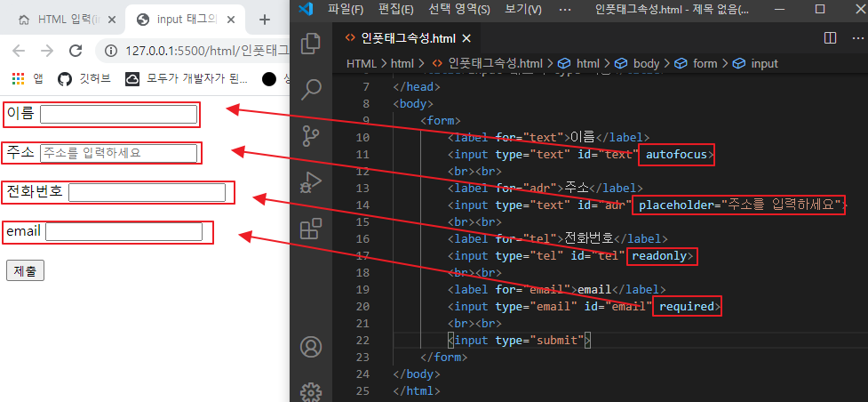Click the VS Code logo icon

click(x=305, y=9)
